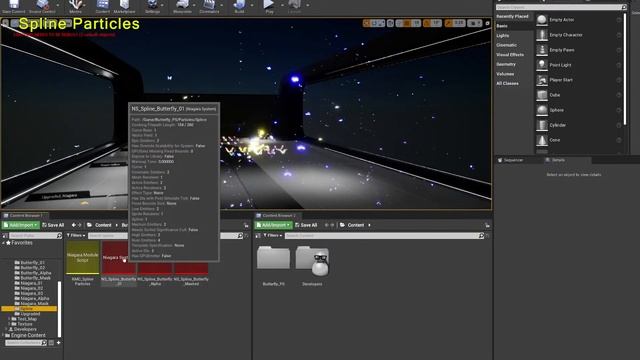The width and height of the screenshot is (640, 360).
Task: Open Build options dropdown arrow
Action: (x=252, y=6)
